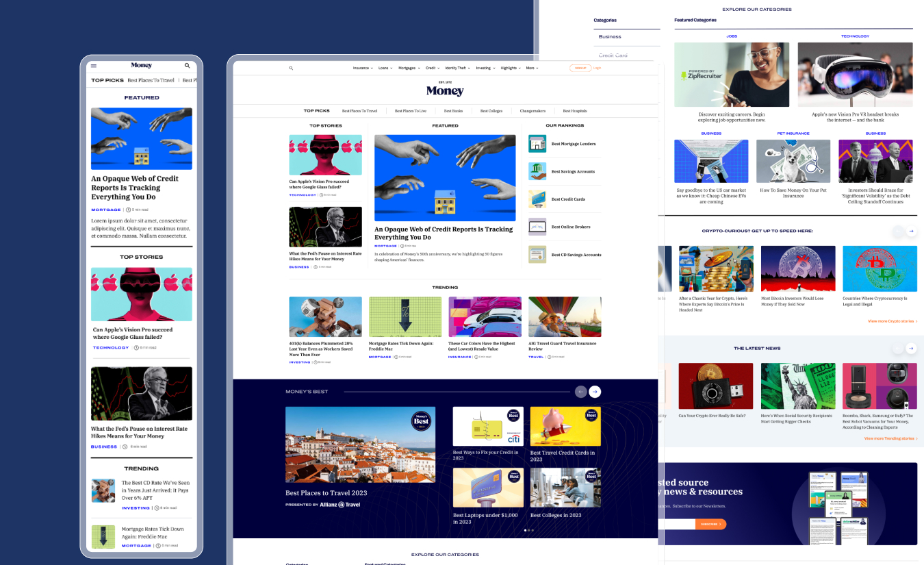
Task: Click the large Money logo on the desktop page
Action: pyautogui.click(x=445, y=90)
